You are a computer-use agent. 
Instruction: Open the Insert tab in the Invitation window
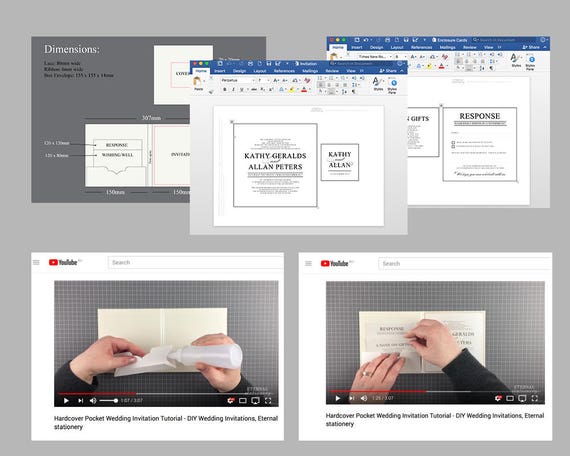[x=220, y=71]
